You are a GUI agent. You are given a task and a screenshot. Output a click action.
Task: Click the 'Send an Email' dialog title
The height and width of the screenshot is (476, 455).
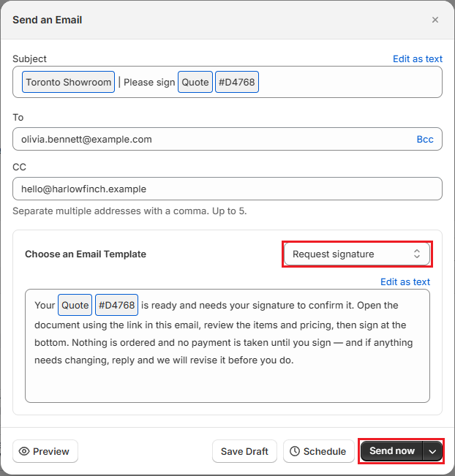pos(48,20)
